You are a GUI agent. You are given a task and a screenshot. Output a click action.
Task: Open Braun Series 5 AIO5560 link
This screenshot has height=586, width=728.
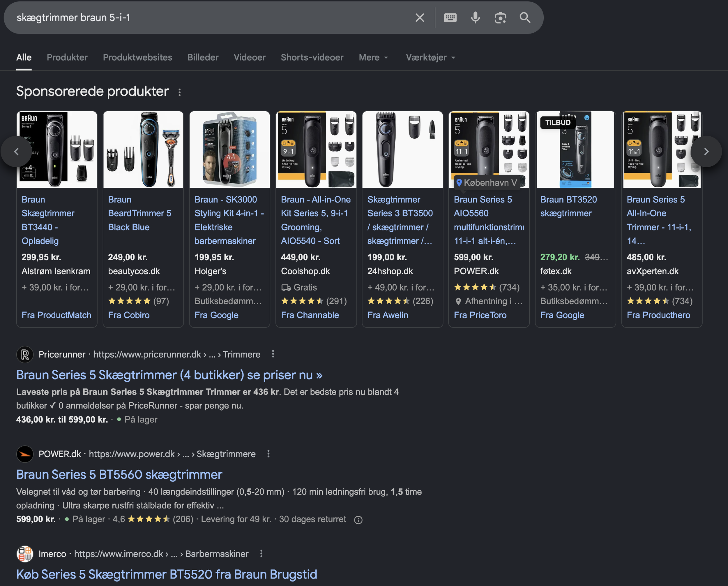489,220
